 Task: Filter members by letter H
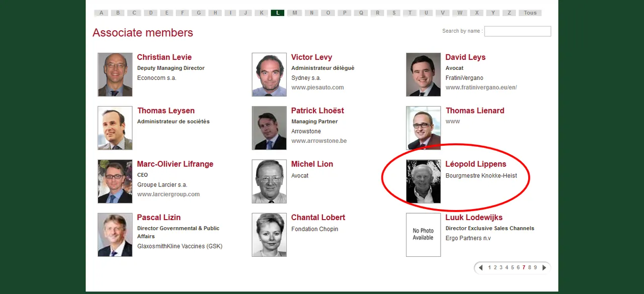[215, 13]
